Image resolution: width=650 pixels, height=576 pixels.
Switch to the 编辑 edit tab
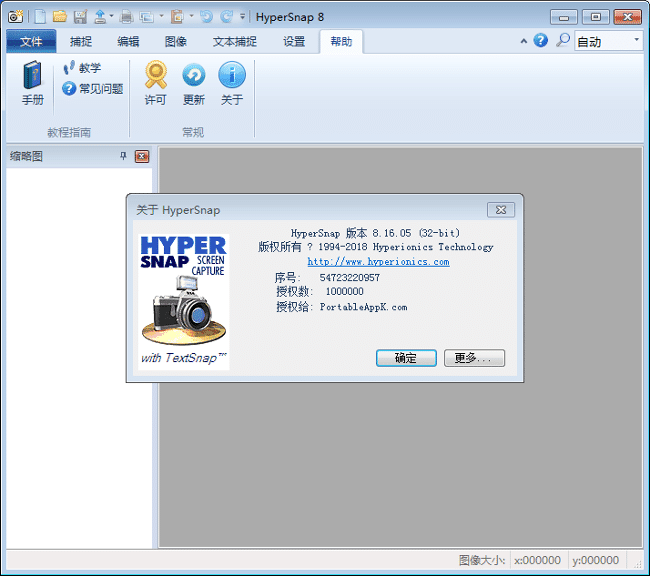(x=128, y=41)
